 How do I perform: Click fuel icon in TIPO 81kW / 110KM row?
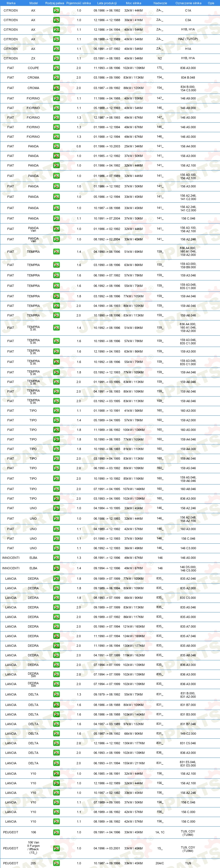click(x=56, y=449)
